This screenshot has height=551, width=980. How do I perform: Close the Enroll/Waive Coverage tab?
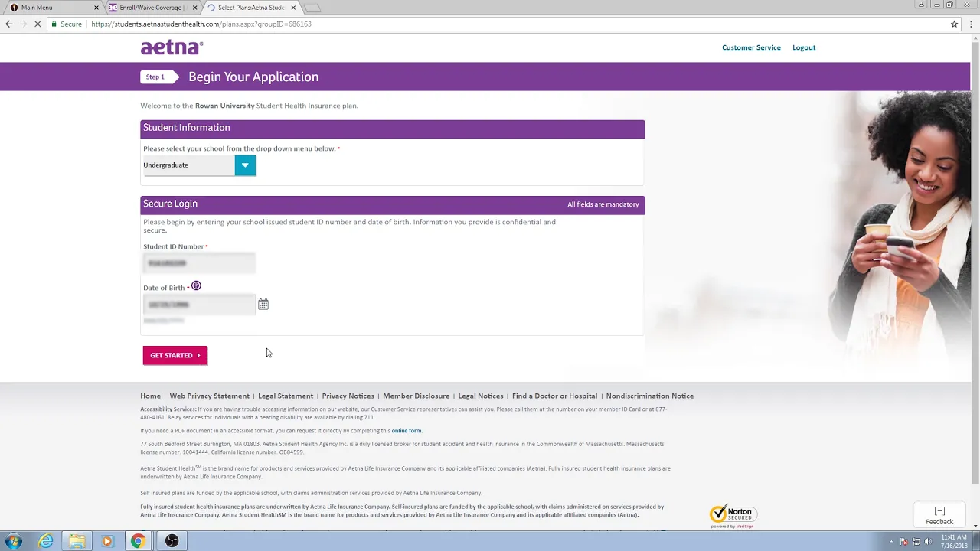[194, 8]
